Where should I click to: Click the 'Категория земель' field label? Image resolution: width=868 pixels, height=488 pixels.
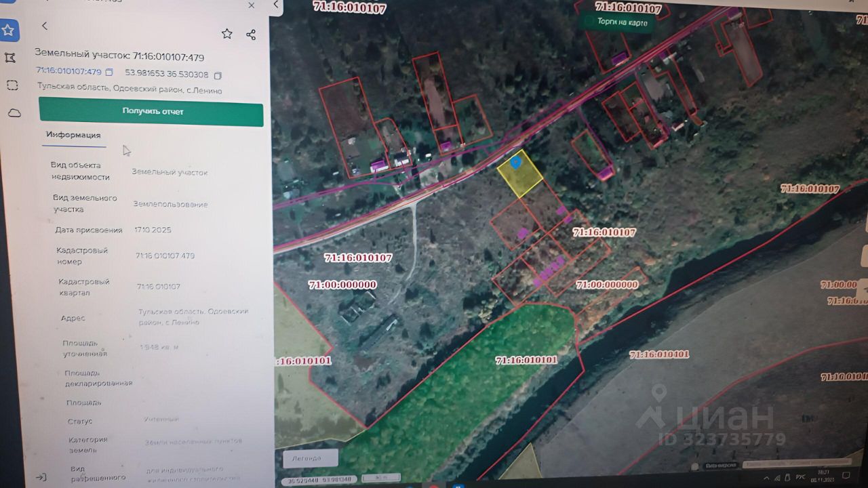(88, 445)
